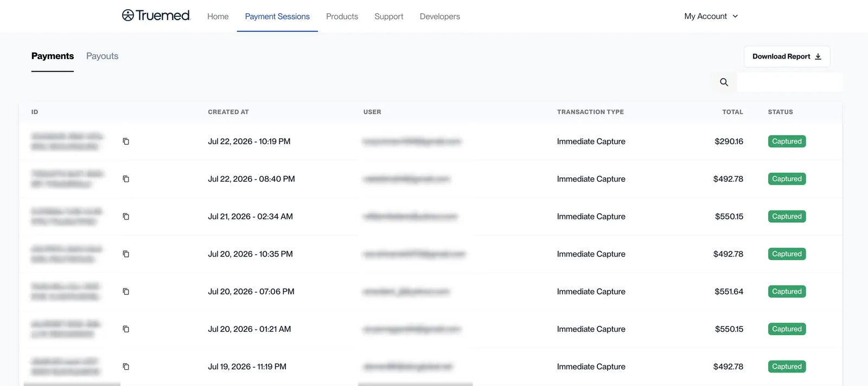This screenshot has height=386, width=868.
Task: Copy ID of Jul 22 10:19 PM payment
Action: (126, 141)
